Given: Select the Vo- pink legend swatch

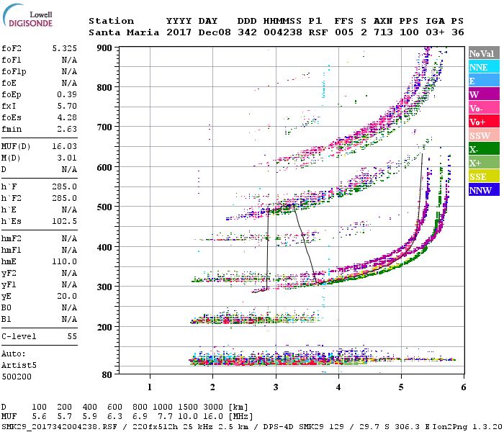Looking at the screenshot, I should tap(484, 108).
